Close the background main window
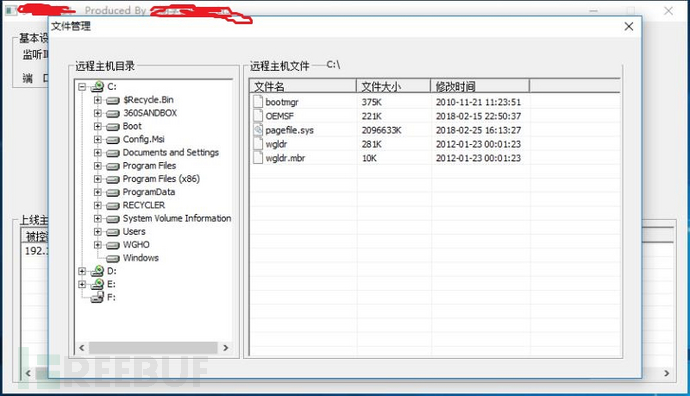 [668, 11]
